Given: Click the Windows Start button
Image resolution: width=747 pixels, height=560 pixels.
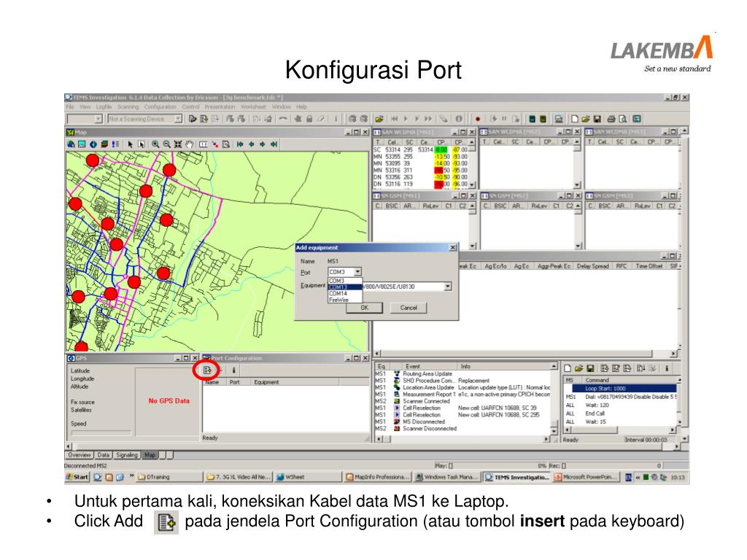Looking at the screenshot, I should pos(77,477).
